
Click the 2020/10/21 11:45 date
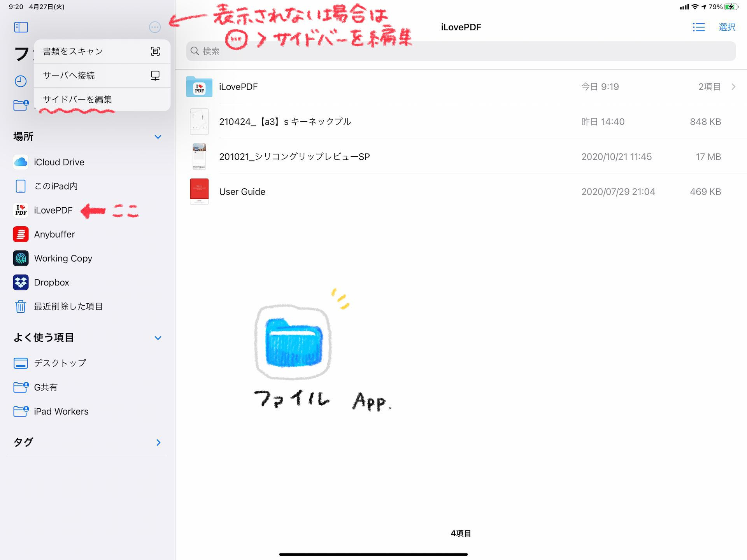[x=617, y=157]
